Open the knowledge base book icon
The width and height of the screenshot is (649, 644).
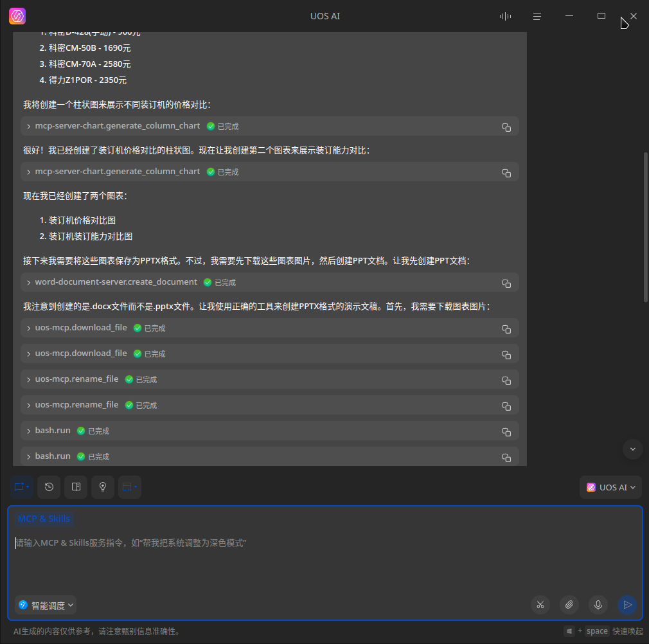(76, 487)
